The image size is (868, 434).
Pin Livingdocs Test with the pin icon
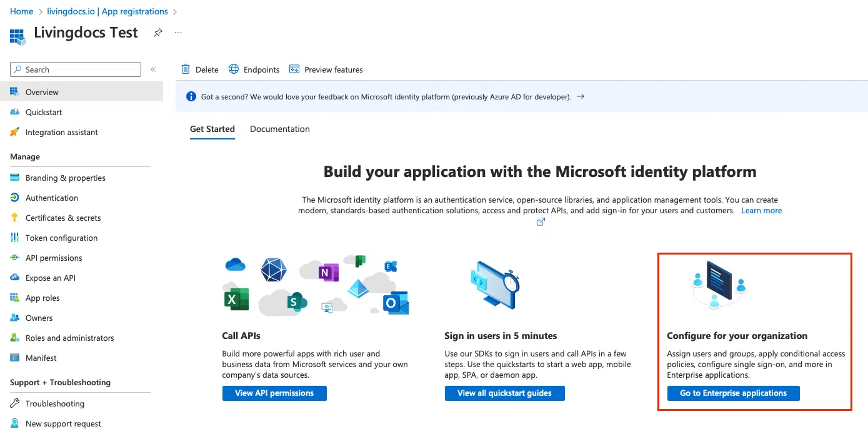(x=158, y=33)
